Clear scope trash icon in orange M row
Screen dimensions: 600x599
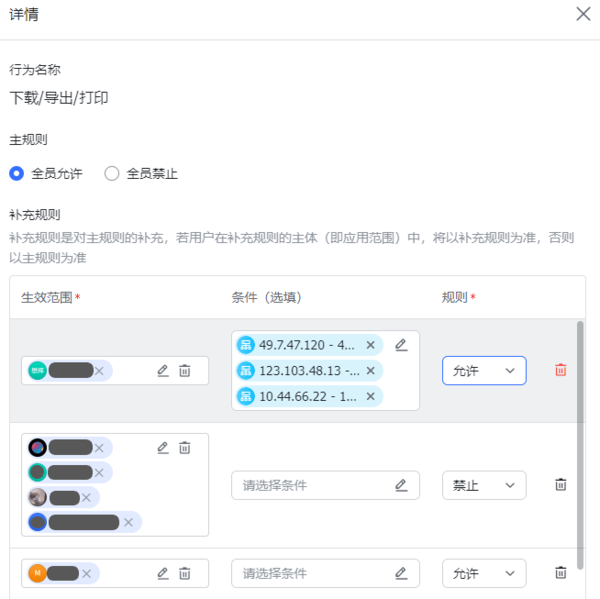tap(185, 573)
